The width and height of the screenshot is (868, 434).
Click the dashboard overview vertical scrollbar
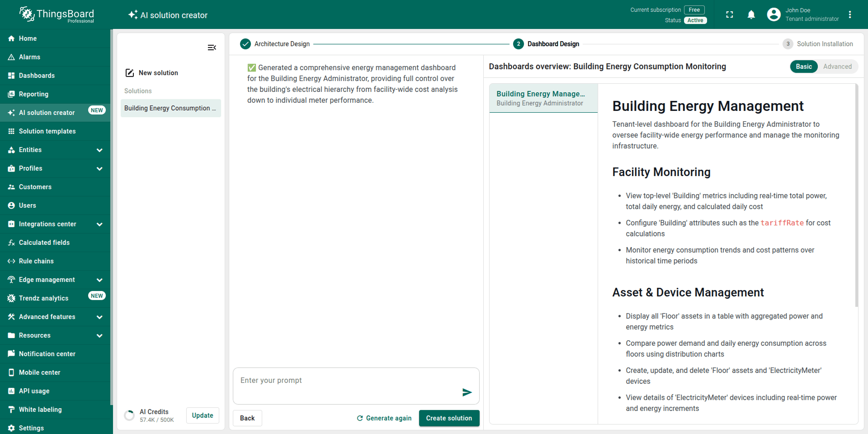[x=856, y=195]
